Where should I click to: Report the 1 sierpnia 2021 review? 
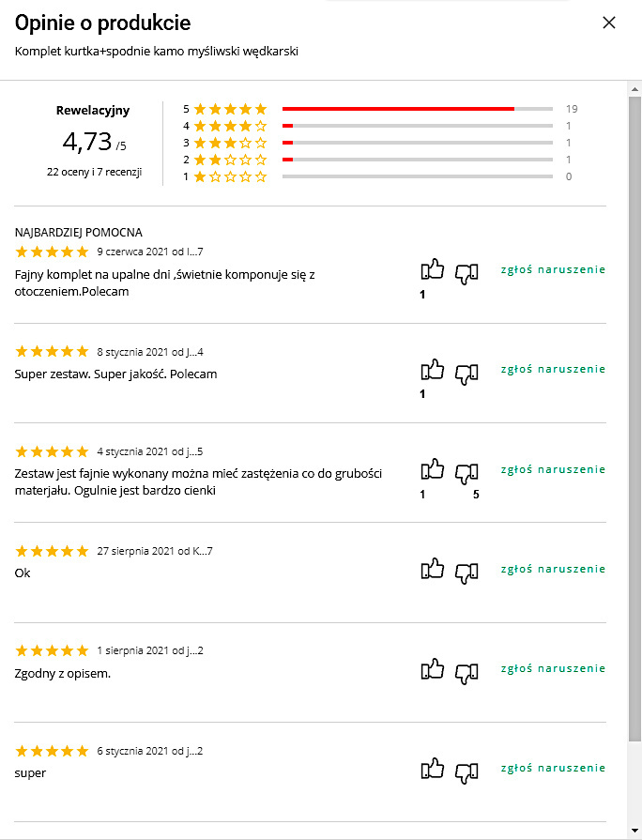[x=553, y=668]
